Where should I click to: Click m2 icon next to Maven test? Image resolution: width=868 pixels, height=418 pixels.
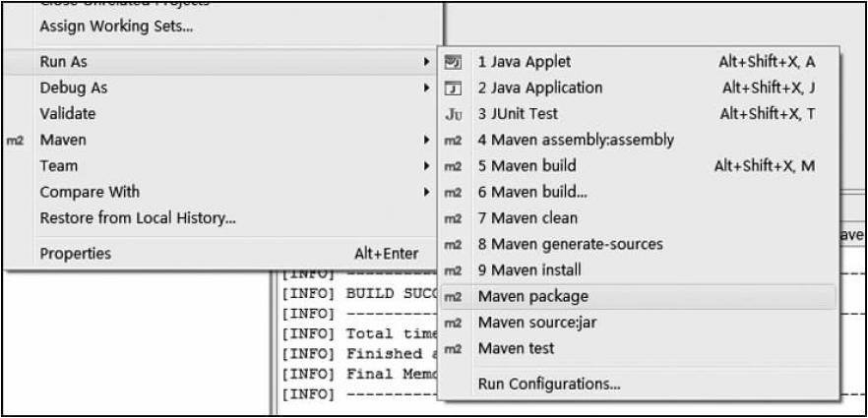click(453, 348)
